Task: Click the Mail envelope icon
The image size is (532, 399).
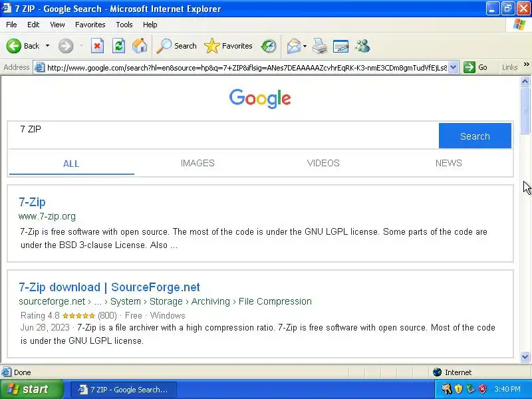Action: click(x=293, y=46)
